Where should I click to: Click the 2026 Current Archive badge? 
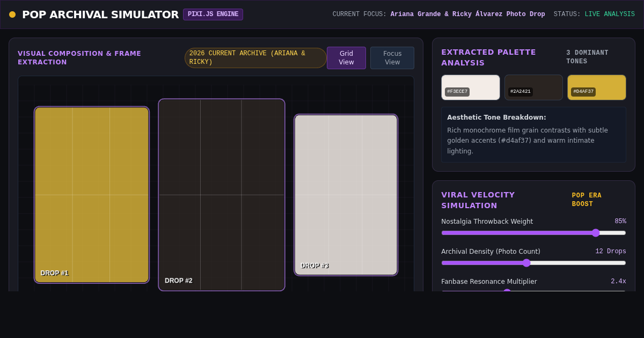[255, 58]
